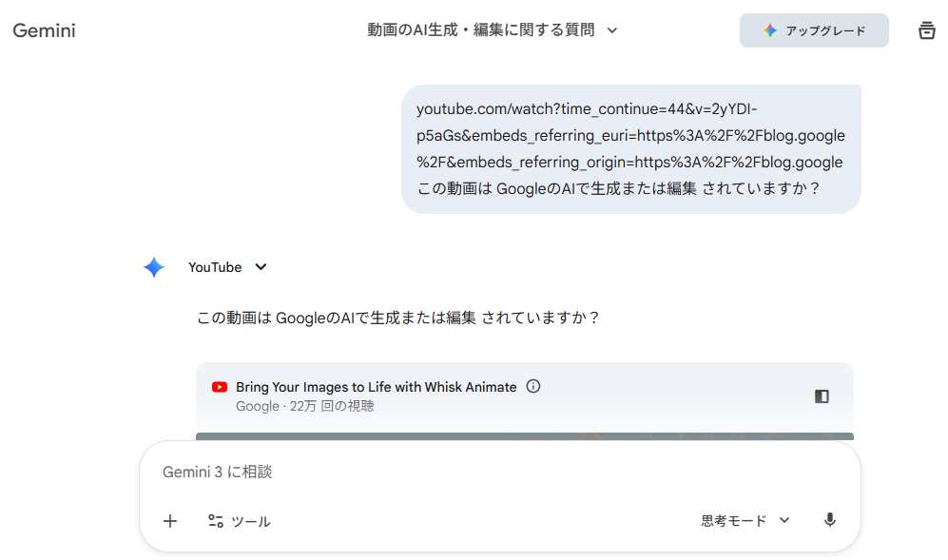Click the stacked tray icon at top right
Screen dimensions: 948x560
click(926, 30)
